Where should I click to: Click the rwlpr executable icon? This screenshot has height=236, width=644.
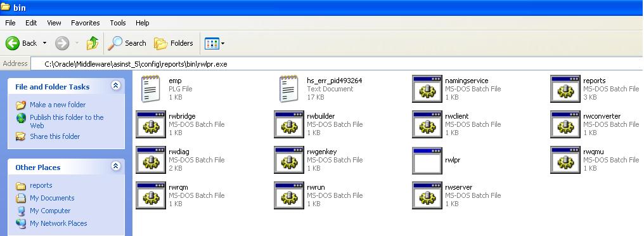tap(427, 160)
